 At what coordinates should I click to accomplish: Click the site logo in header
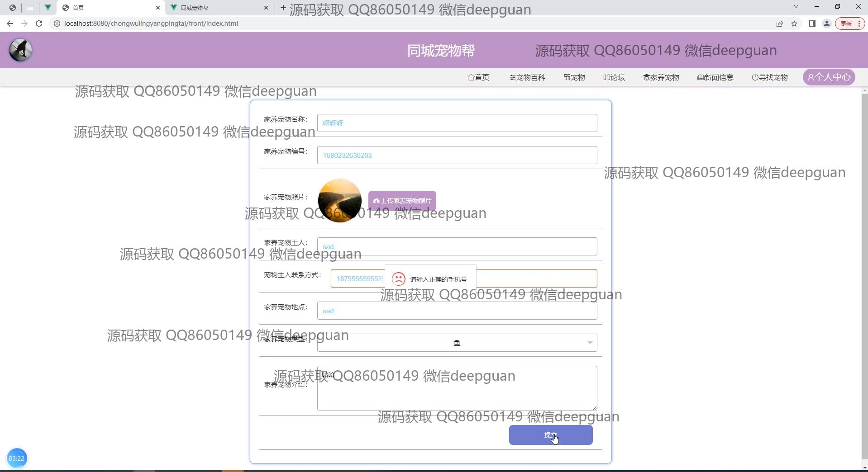click(20, 50)
